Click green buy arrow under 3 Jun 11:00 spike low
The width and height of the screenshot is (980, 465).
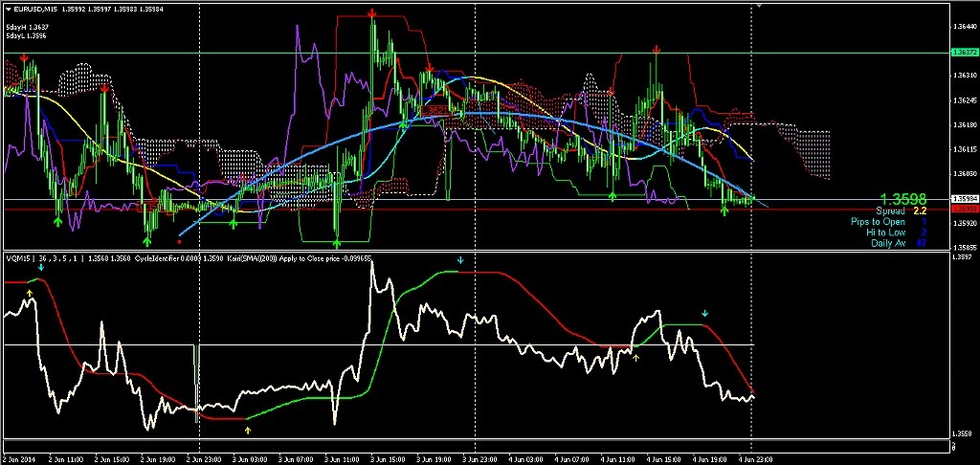338,242
